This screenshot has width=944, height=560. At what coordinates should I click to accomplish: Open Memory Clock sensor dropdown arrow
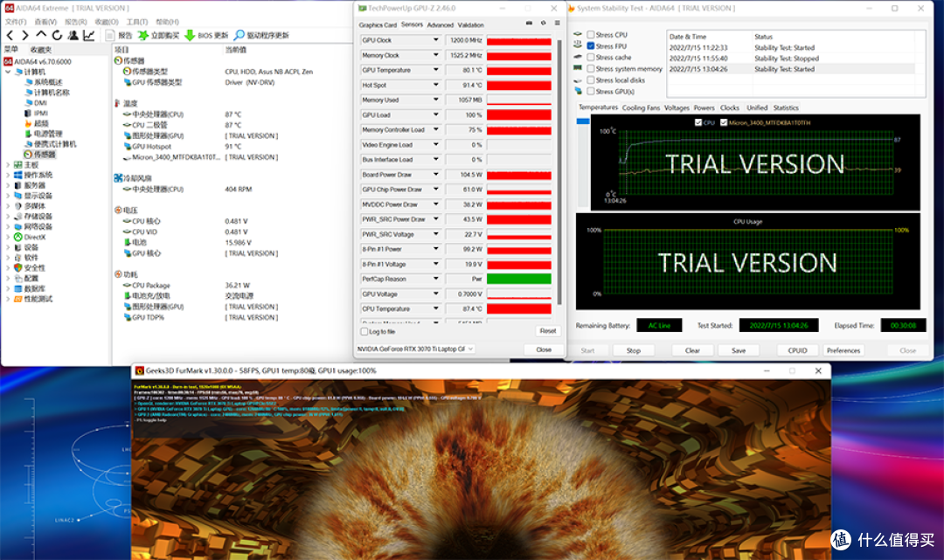[436, 55]
